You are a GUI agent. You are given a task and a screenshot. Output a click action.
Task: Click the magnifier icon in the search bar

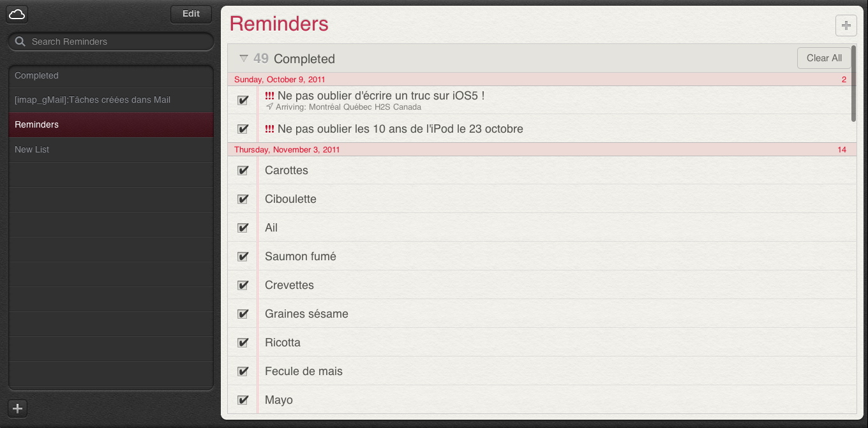tap(20, 41)
